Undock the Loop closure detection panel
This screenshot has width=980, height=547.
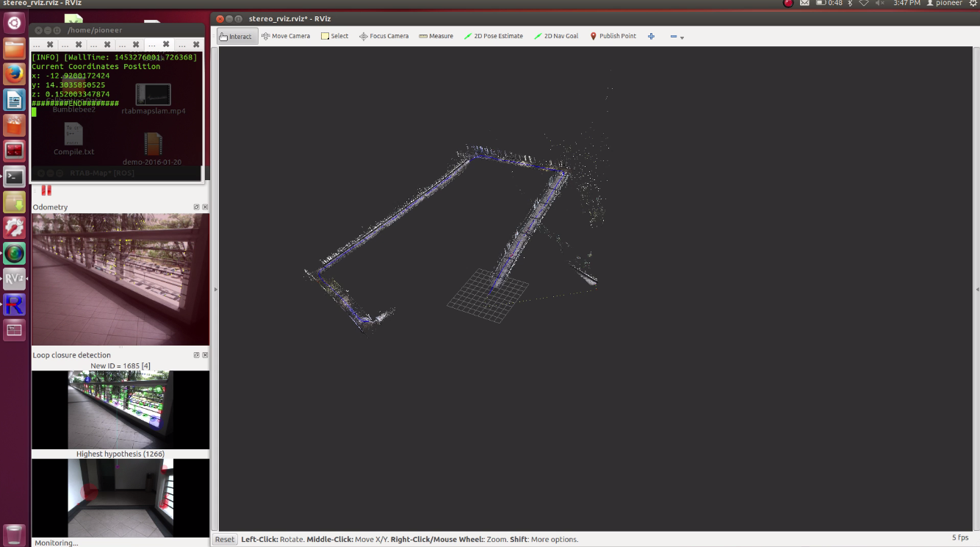196,355
